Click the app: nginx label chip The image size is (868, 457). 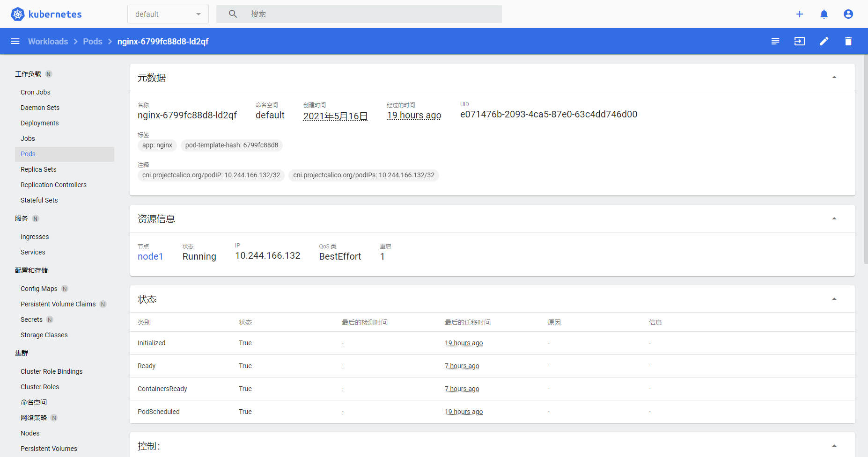(157, 145)
